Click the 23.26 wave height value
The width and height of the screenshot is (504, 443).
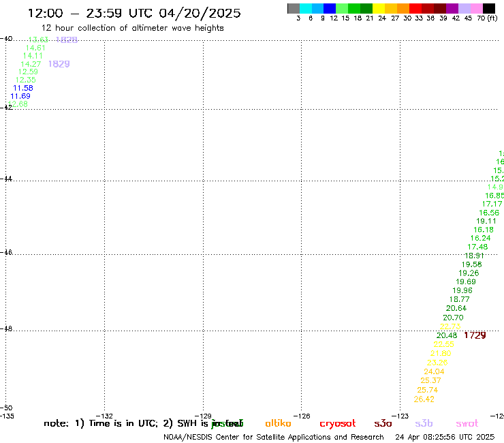(437, 363)
